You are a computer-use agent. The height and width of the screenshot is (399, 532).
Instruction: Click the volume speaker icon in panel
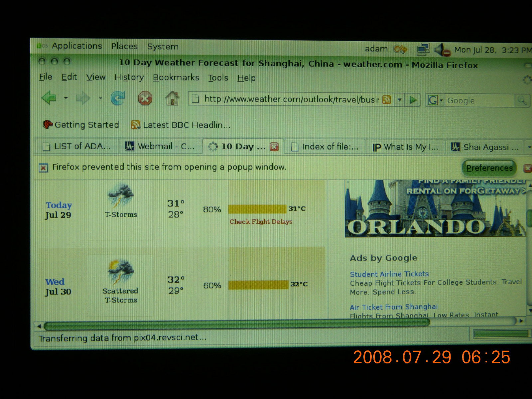[442, 50]
